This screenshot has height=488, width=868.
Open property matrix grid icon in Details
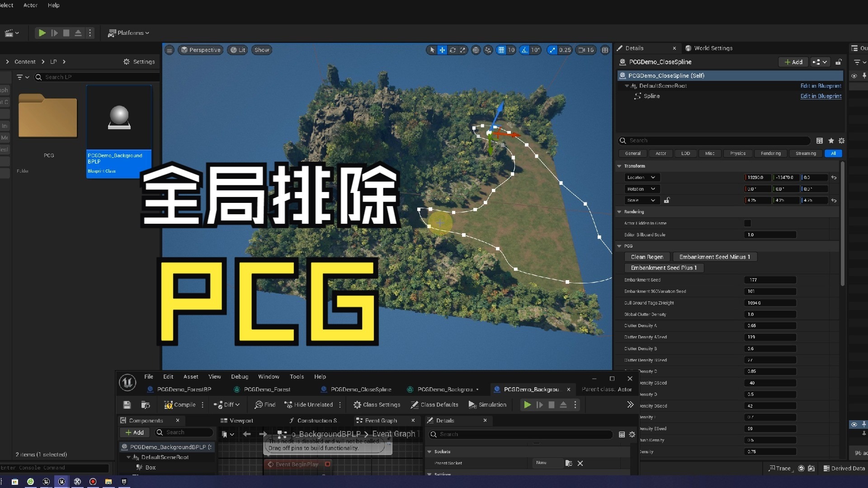pyautogui.click(x=819, y=141)
